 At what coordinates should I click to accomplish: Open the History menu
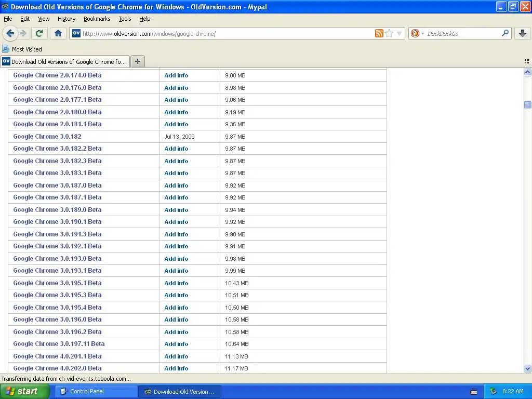click(x=66, y=19)
